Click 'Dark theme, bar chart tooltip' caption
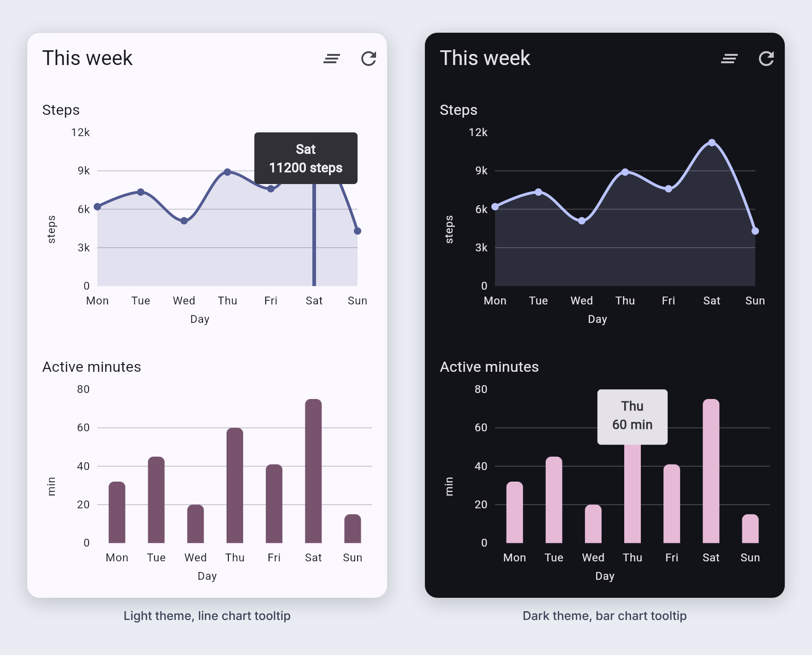 click(x=605, y=616)
